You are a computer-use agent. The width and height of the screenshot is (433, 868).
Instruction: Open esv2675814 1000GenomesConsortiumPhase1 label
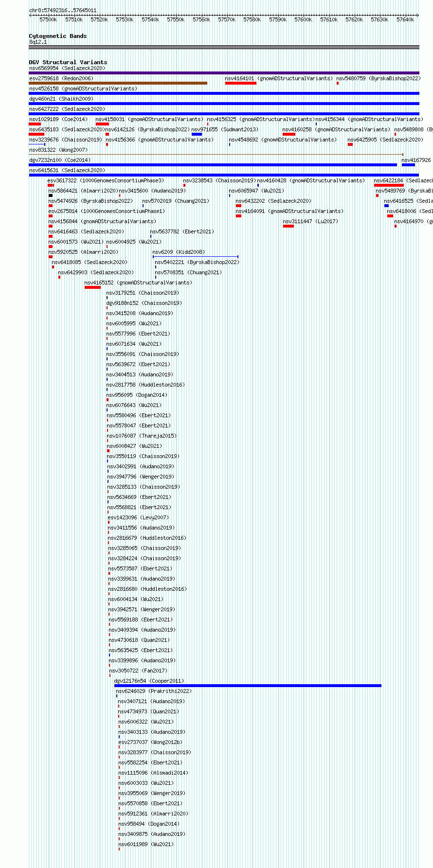(x=107, y=211)
